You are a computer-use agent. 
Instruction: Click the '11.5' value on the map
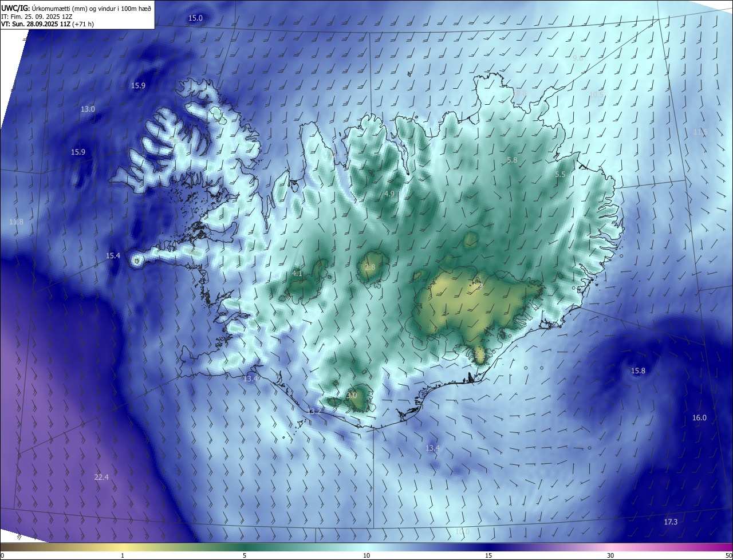click(700, 132)
